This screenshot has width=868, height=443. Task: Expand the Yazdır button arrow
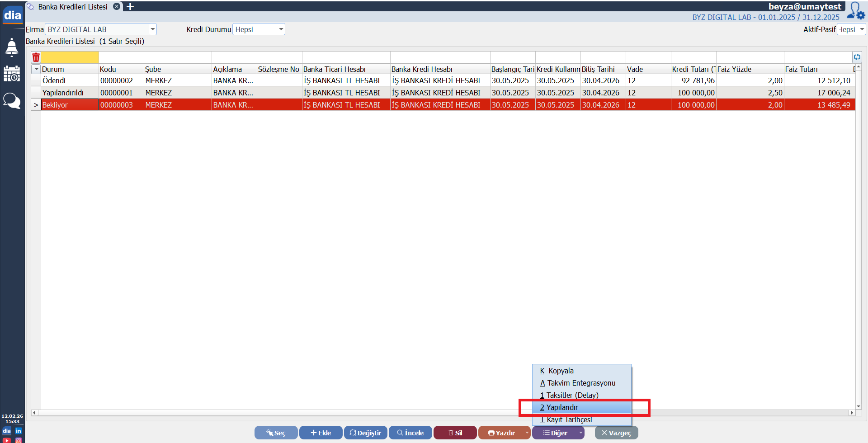[527, 433]
